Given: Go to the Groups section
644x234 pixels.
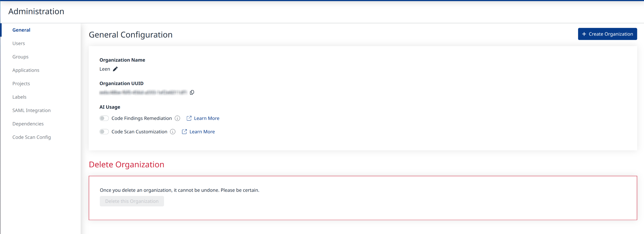Looking at the screenshot, I should [20, 57].
